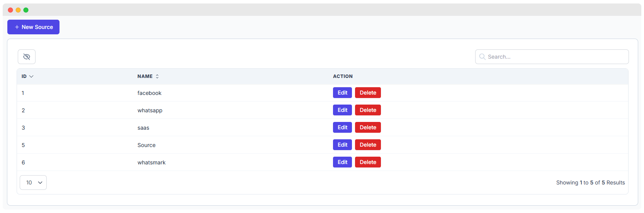Delete the saas source
644x213 pixels.
[368, 127]
